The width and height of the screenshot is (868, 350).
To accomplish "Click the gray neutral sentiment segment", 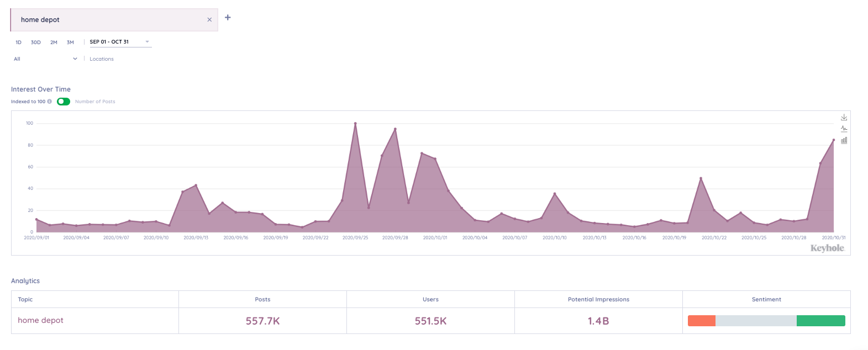I will [x=756, y=321].
